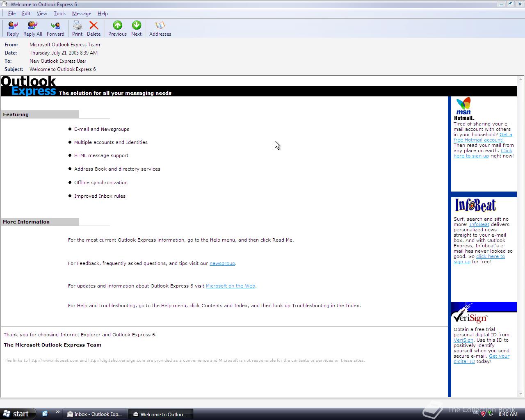
Task: Click the red shield tray icon
Action: point(483,414)
